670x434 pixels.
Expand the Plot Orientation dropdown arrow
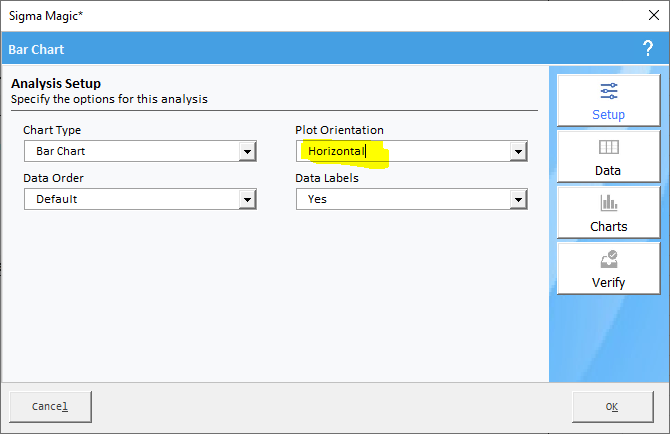click(518, 151)
